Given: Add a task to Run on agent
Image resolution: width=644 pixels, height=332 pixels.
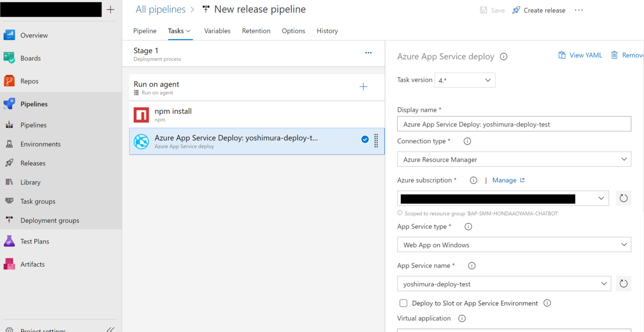Looking at the screenshot, I should [x=363, y=86].
